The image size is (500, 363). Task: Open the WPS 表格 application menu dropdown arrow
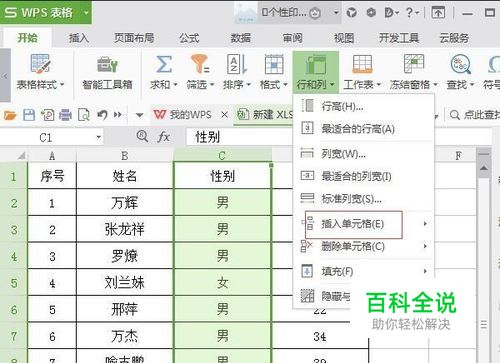coord(86,13)
